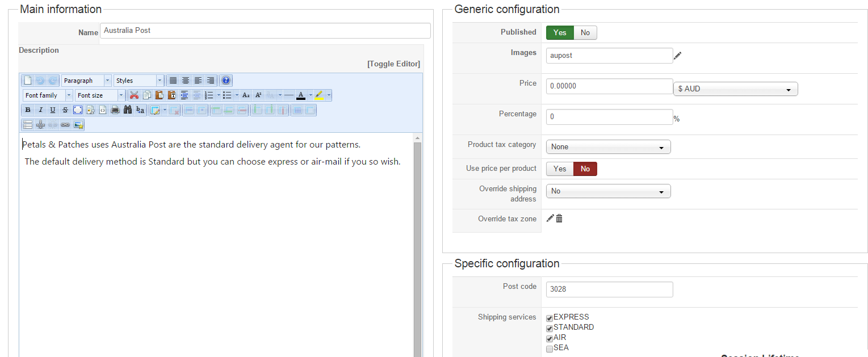Enable the SEA shipping service checkbox
Image resolution: width=868 pixels, height=357 pixels.
(550, 348)
